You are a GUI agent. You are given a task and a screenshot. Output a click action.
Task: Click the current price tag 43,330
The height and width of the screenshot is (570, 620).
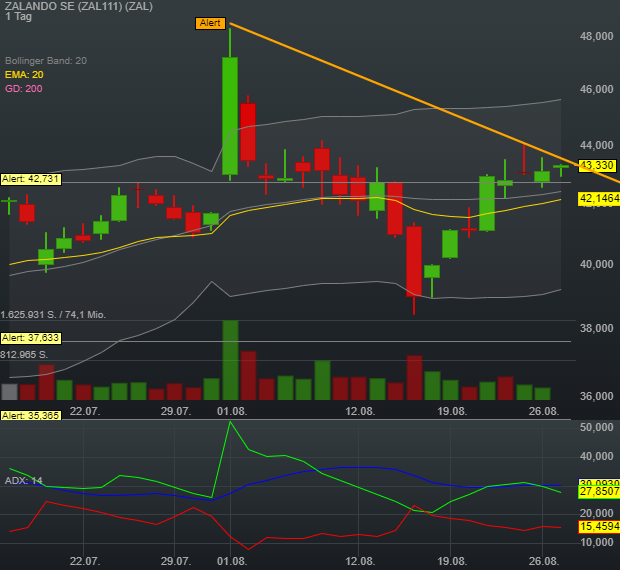(x=597, y=165)
